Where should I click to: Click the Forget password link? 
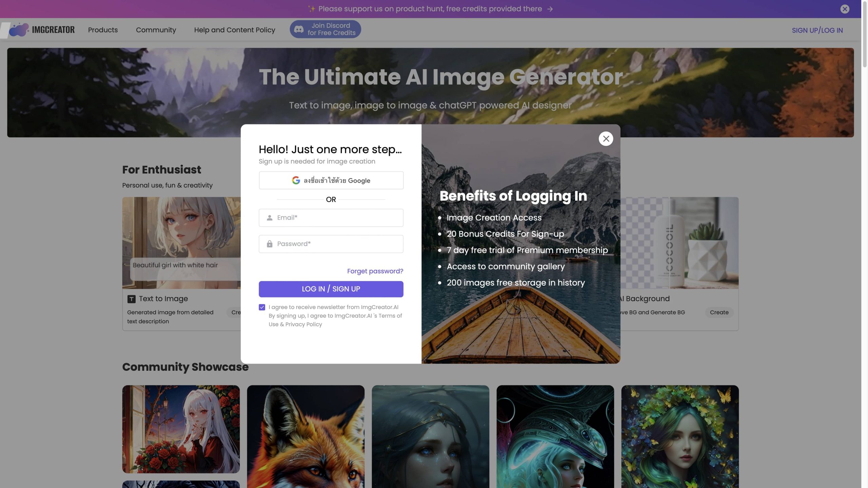click(375, 271)
